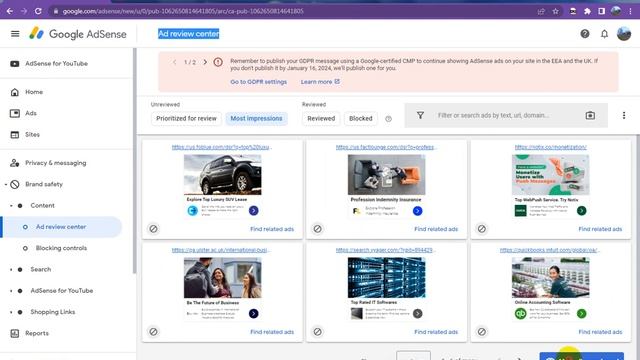Open the quickbooks.intuit.com ad URL
Viewport: 640px width, 360px height.
point(550,250)
